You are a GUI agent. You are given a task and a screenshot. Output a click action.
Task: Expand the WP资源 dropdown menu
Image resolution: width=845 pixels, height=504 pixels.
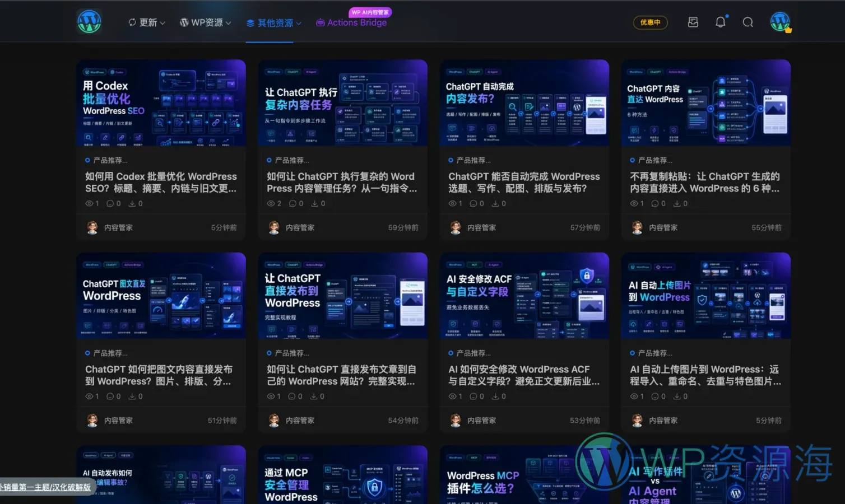(205, 22)
